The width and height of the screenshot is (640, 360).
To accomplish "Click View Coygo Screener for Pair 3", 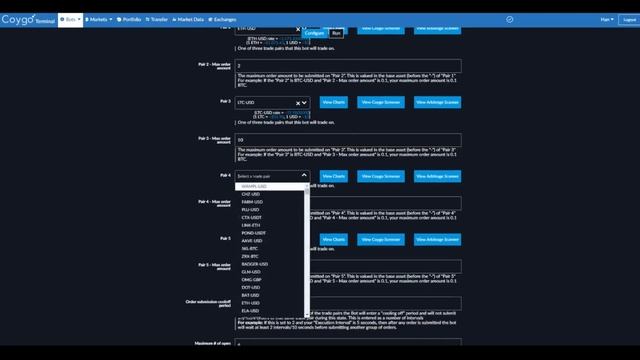I will point(381,102).
